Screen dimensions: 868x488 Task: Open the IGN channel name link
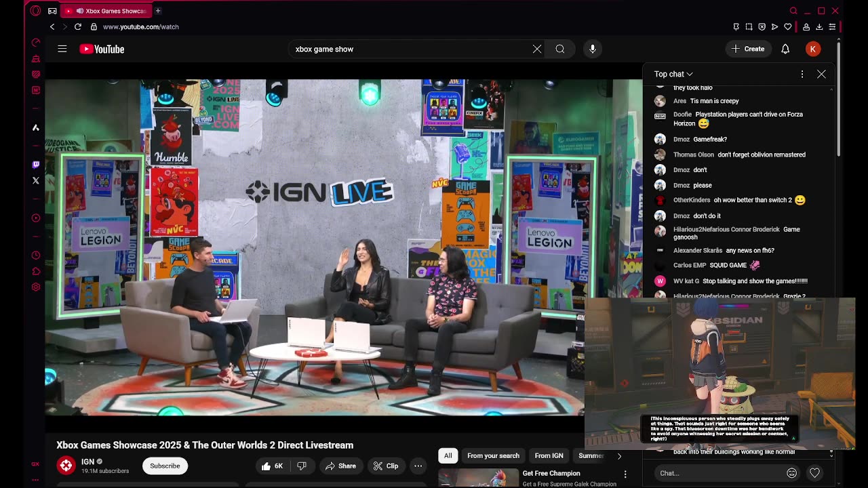[x=87, y=462]
